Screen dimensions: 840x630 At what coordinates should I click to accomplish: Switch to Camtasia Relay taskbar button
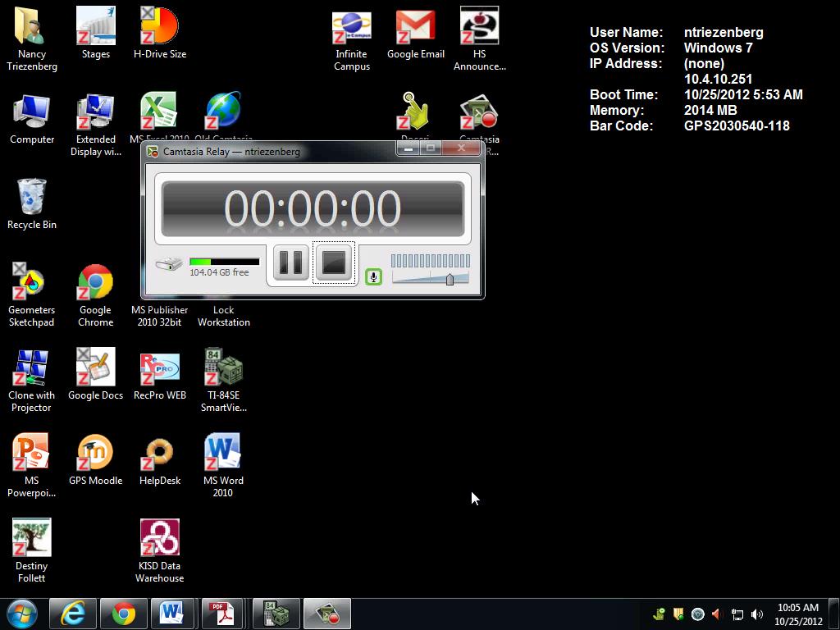[x=326, y=614]
